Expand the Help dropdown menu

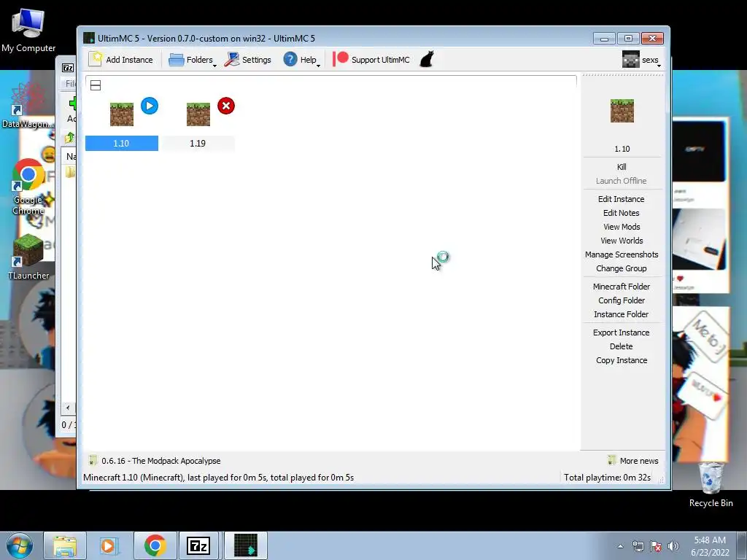click(x=301, y=60)
